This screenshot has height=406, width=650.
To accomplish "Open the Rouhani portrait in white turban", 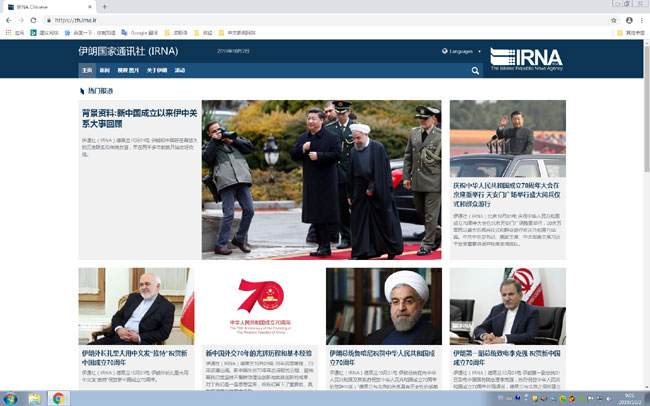I will point(384,306).
